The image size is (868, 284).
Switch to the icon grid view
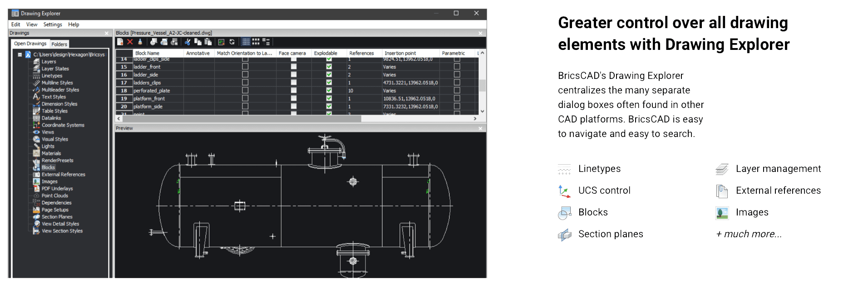256,42
